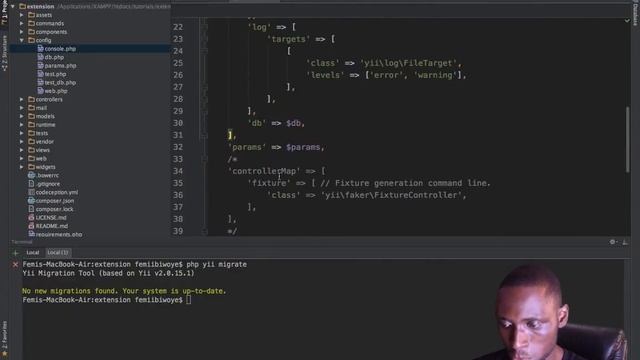
Task: Toggle code fold marker at line 27
Action: (x=204, y=87)
